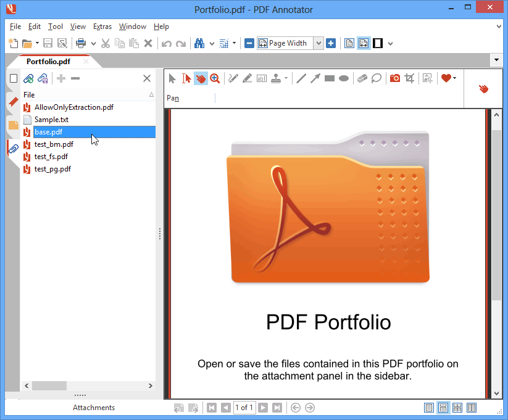508x420 pixels.
Task: Expand the Favorites heart dropdown
Action: (454, 78)
